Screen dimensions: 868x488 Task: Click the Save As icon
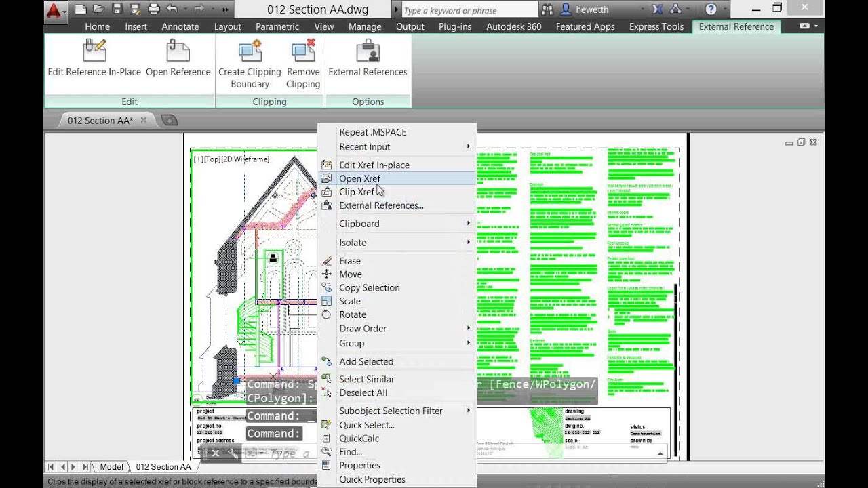134,9
